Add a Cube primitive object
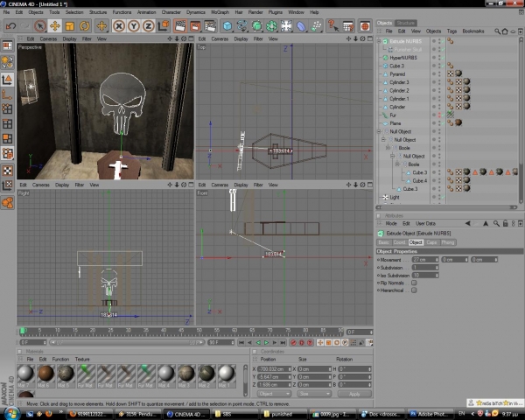The image size is (525, 420). pos(227,25)
